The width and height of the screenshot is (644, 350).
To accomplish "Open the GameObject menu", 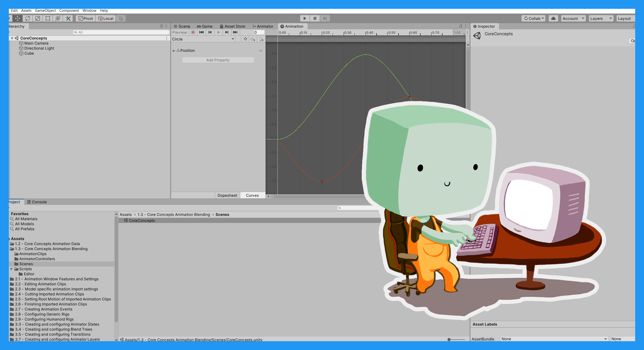I will click(45, 11).
